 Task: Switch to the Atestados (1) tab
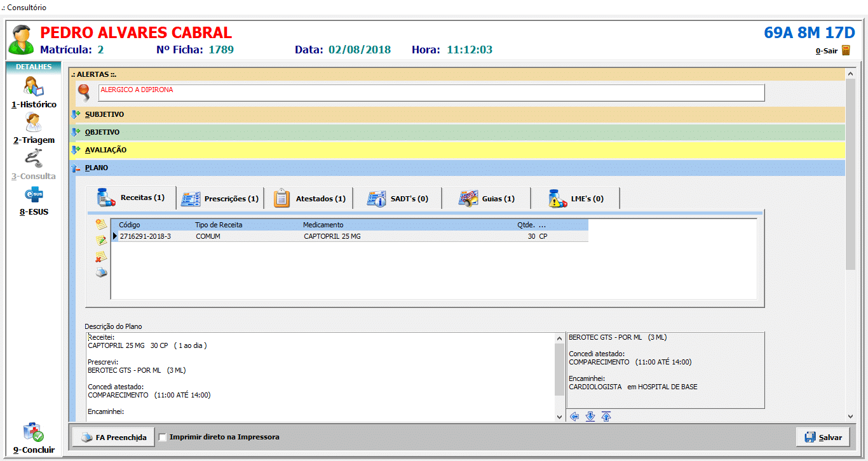[x=309, y=199]
